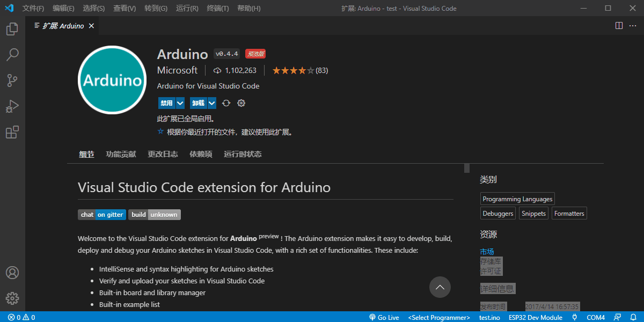Switch to the 更改日志 tab
The width and height of the screenshot is (644, 322).
163,154
